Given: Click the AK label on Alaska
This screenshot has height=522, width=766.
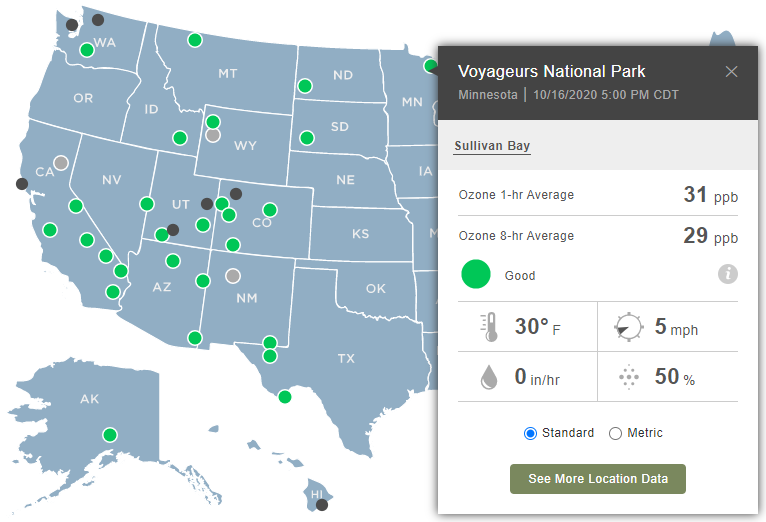Looking at the screenshot, I should point(89,399).
